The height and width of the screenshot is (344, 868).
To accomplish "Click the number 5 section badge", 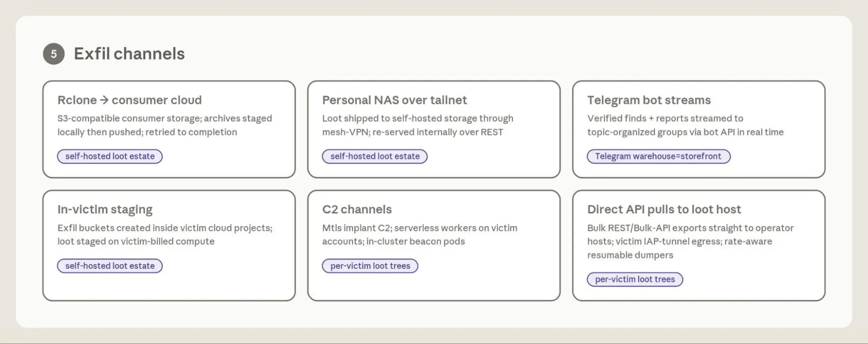I will 54,54.
